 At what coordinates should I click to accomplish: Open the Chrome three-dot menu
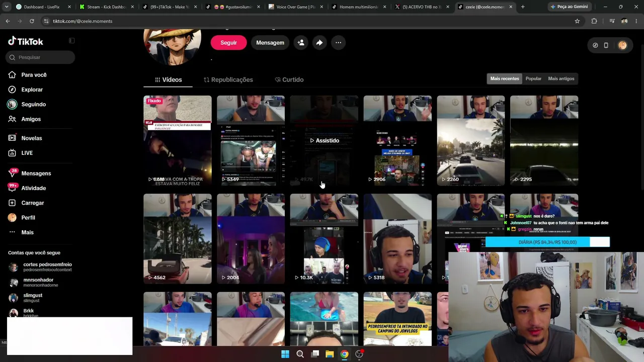636,21
